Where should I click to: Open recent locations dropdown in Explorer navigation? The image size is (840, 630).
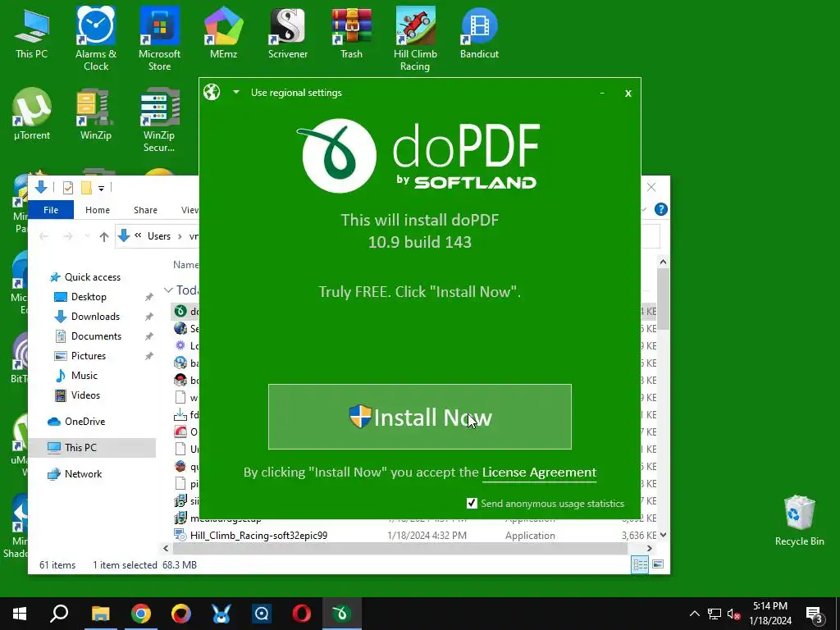click(x=87, y=236)
